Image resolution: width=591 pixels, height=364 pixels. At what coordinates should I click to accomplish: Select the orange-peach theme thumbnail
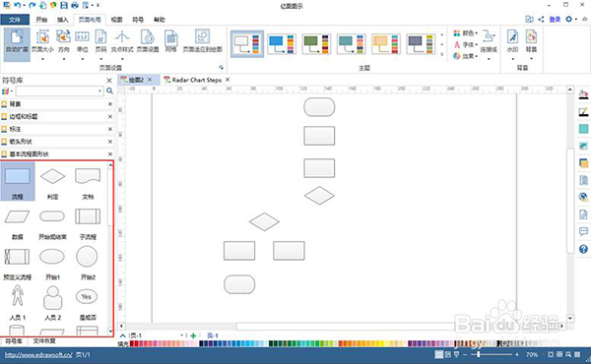(x=386, y=44)
